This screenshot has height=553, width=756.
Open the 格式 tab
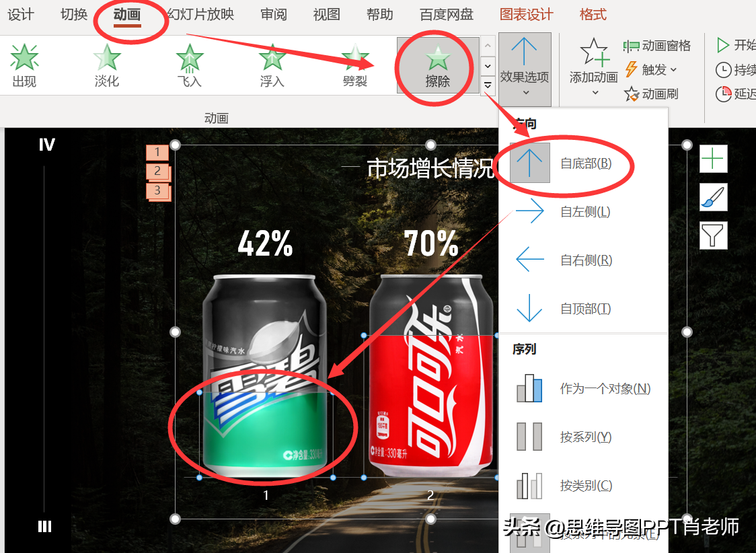[x=593, y=14]
